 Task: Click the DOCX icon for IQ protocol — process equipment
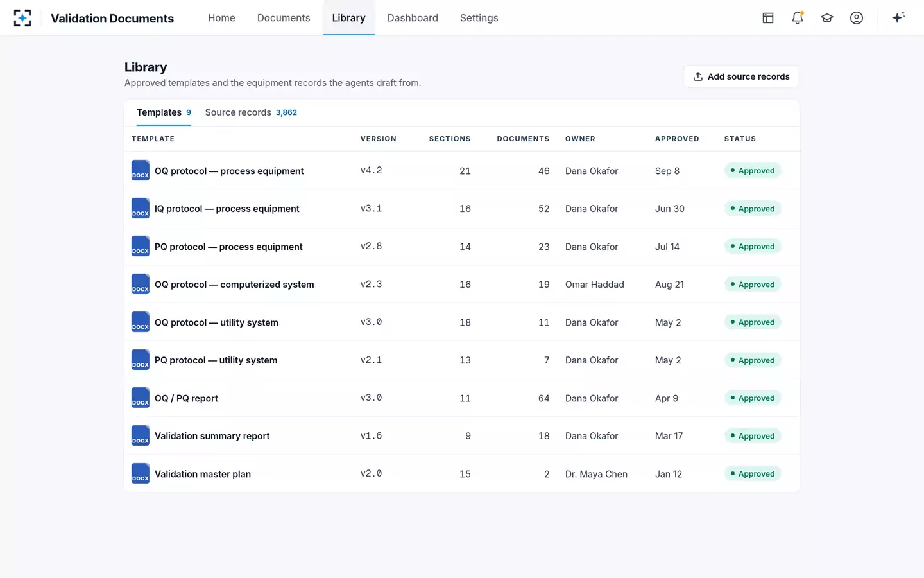(141, 209)
